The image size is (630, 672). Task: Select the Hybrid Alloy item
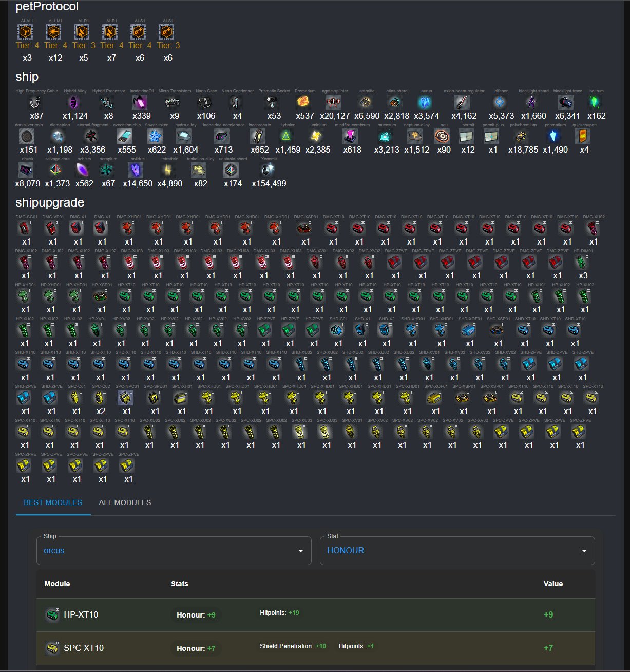(75, 102)
